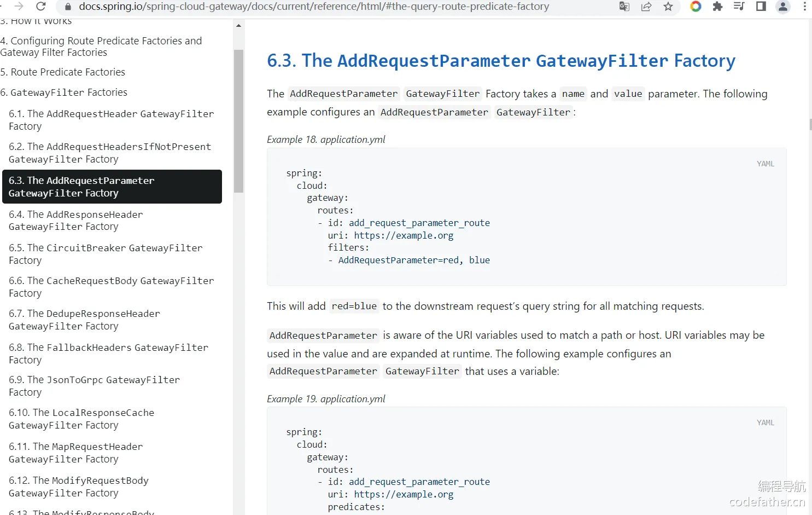Click the "Example 18. application.yml" caption
This screenshot has height=515, width=812.
pos(326,140)
